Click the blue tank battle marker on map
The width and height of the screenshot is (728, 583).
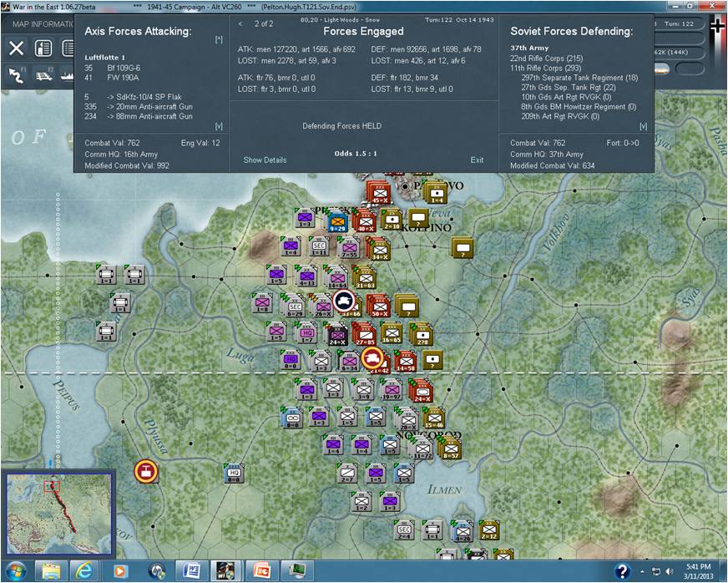pos(344,301)
